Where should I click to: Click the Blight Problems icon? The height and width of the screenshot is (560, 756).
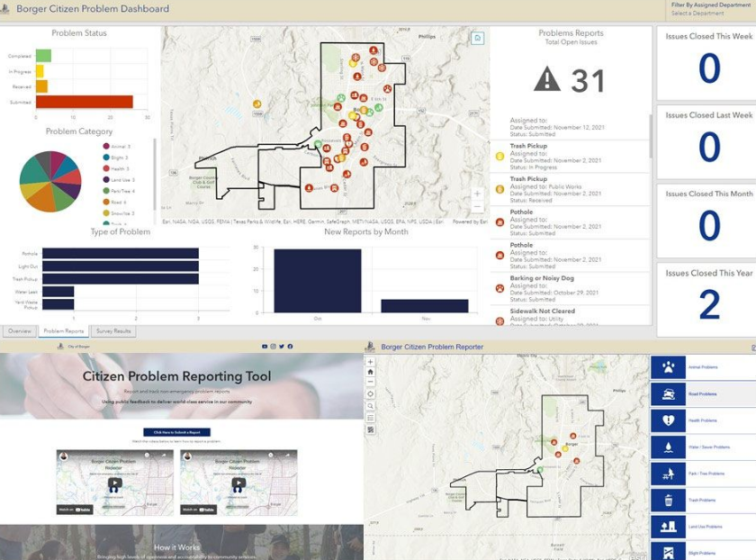tap(668, 551)
